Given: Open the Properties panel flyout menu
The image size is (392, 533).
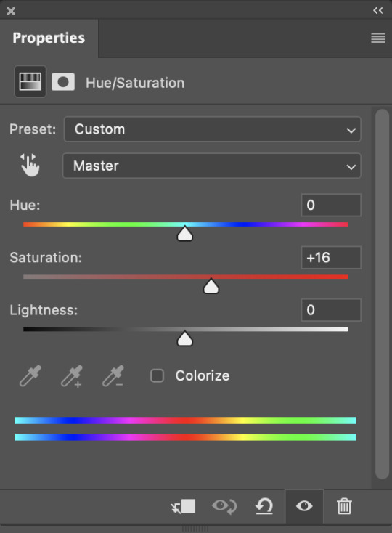Looking at the screenshot, I should (378, 38).
